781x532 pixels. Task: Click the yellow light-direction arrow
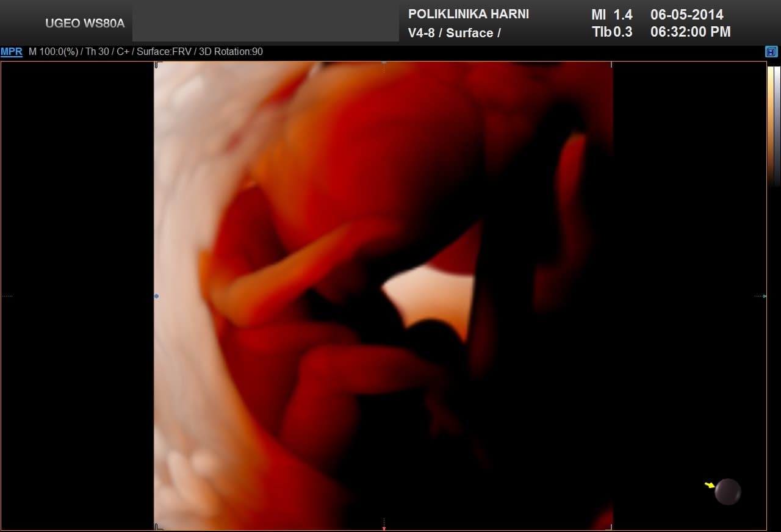pyautogui.click(x=709, y=485)
